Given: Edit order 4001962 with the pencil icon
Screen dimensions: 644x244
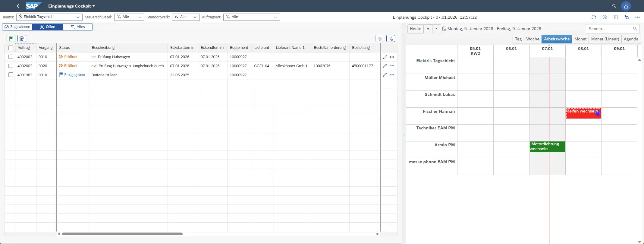Looking at the screenshot, I should click(385, 75).
